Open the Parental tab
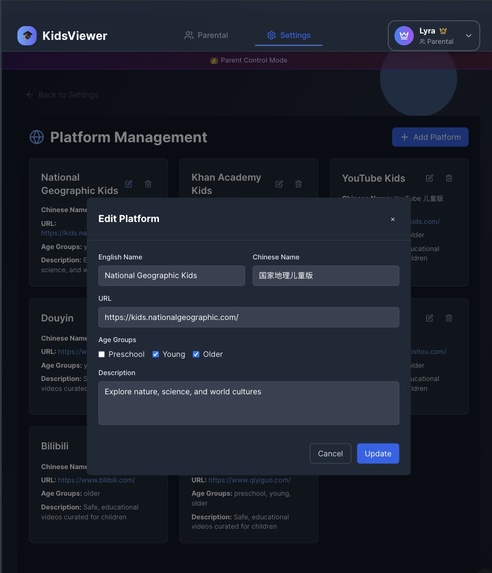This screenshot has height=573, width=492. tap(206, 35)
